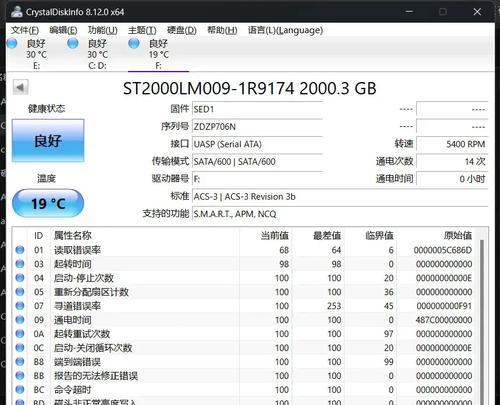Click the interface field UASP (Serial ATA)
Image resolution: width=500 pixels, height=405 pixels.
tap(257, 144)
